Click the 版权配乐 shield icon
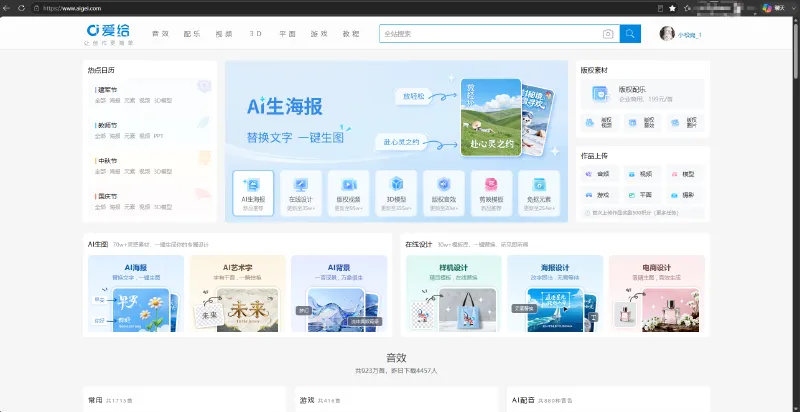This screenshot has height=412, width=800. (599, 93)
